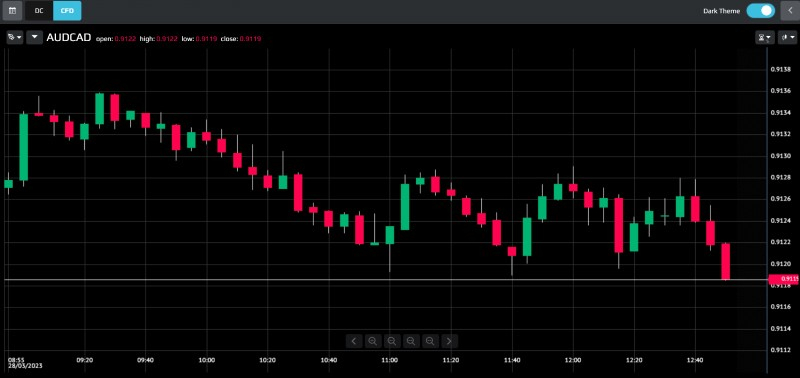
Task: Click the 12:40 time axis label
Action: pos(695,360)
